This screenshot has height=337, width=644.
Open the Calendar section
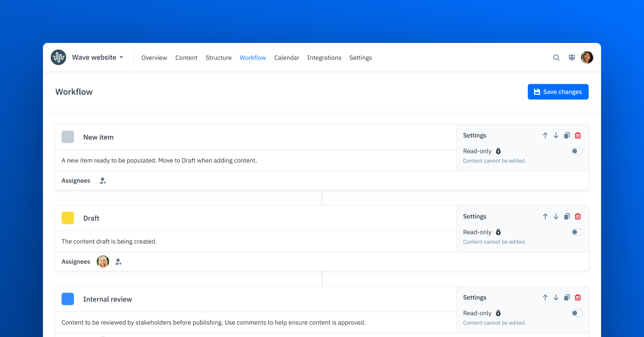(x=287, y=57)
